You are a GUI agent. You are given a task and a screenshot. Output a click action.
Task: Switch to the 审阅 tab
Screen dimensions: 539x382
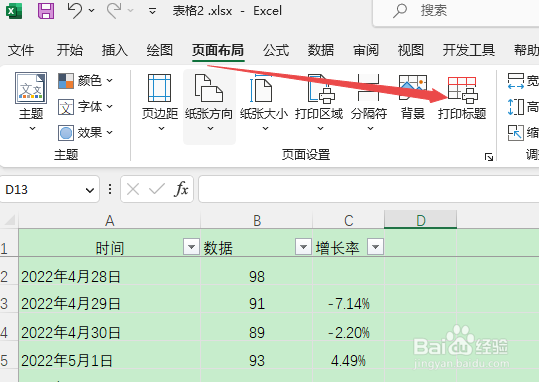point(366,50)
